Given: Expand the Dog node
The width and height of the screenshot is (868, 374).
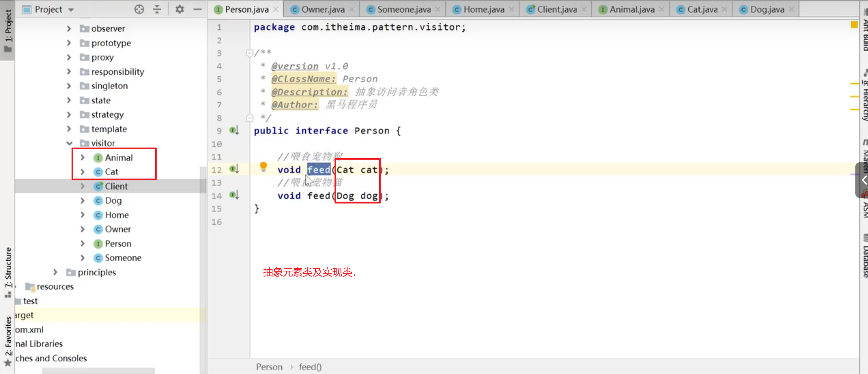Looking at the screenshot, I should point(83,200).
